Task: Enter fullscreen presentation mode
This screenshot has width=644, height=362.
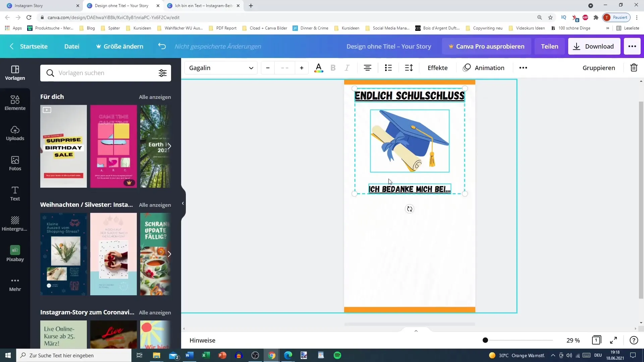Action: [x=613, y=340]
